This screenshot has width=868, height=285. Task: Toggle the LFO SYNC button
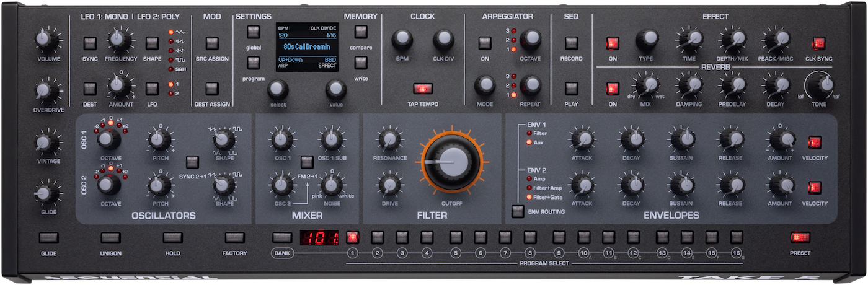pyautogui.click(x=90, y=43)
